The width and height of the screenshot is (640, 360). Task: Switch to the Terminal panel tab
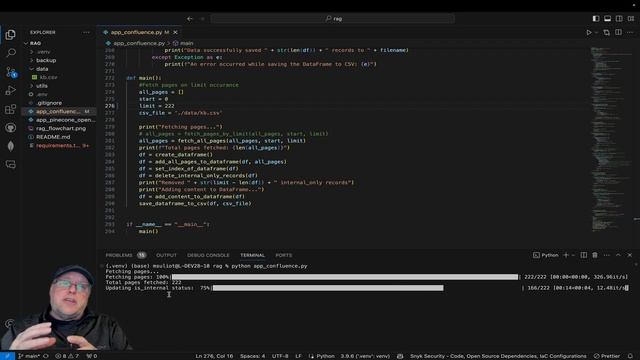pyautogui.click(x=252, y=255)
